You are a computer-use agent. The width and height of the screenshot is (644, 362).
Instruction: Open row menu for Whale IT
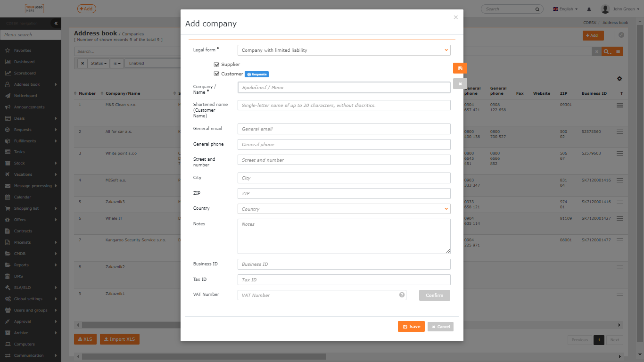[x=620, y=219]
